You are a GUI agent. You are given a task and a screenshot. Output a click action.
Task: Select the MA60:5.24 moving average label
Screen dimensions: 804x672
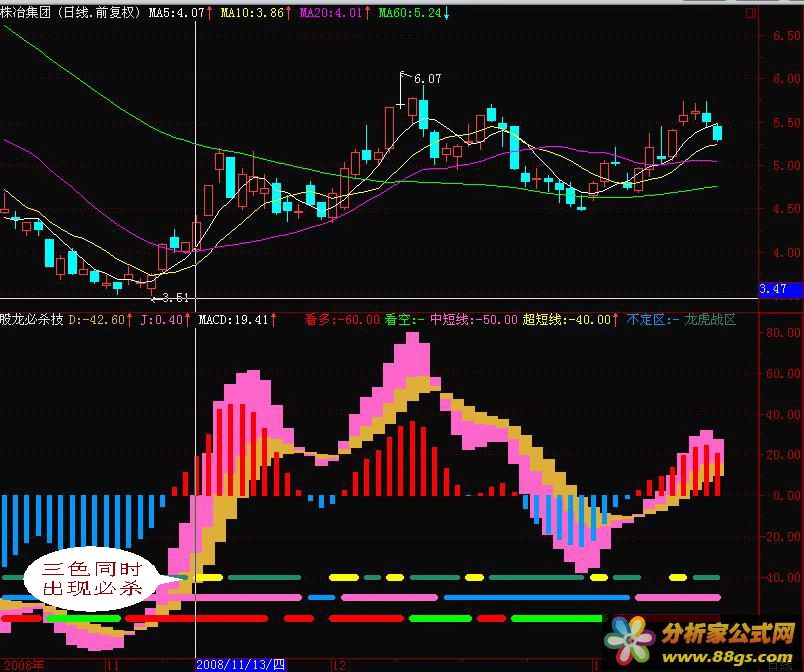pos(410,13)
